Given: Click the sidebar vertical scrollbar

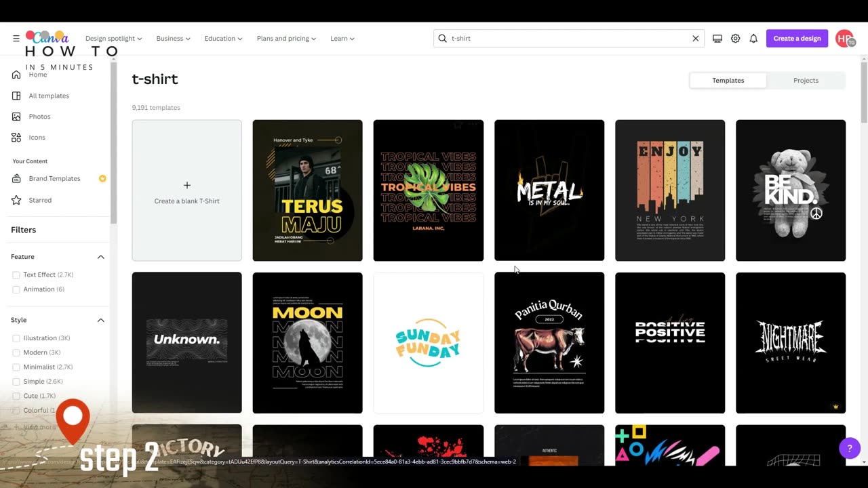Looking at the screenshot, I should pos(114,143).
